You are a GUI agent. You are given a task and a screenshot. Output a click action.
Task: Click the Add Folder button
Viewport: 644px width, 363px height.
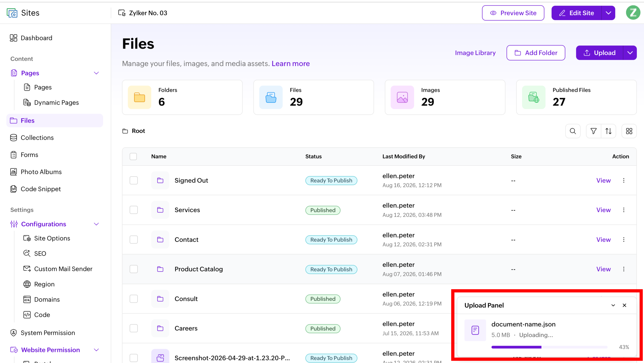pos(536,53)
